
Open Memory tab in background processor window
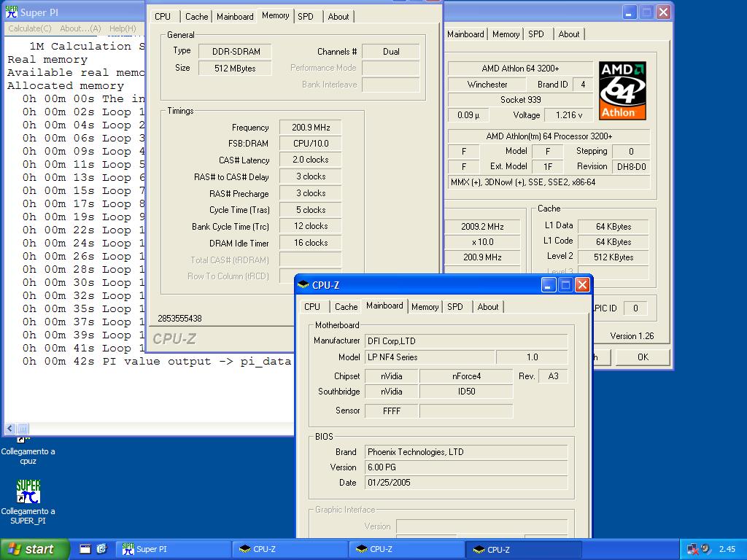pyautogui.click(x=506, y=34)
